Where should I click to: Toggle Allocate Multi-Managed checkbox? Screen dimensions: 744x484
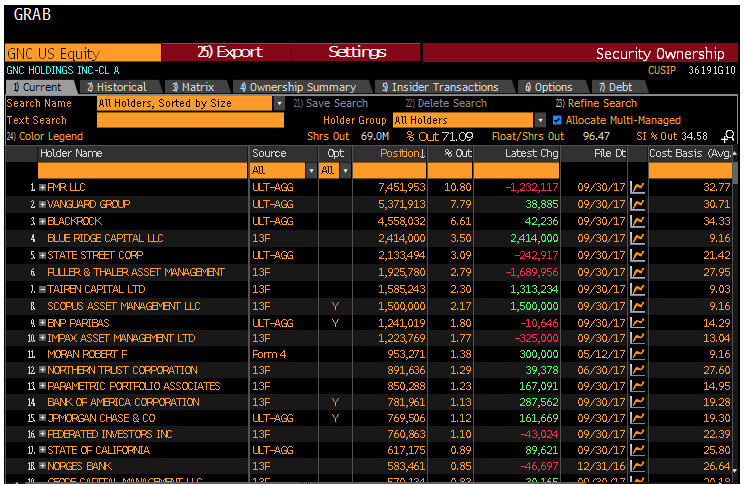(x=557, y=120)
